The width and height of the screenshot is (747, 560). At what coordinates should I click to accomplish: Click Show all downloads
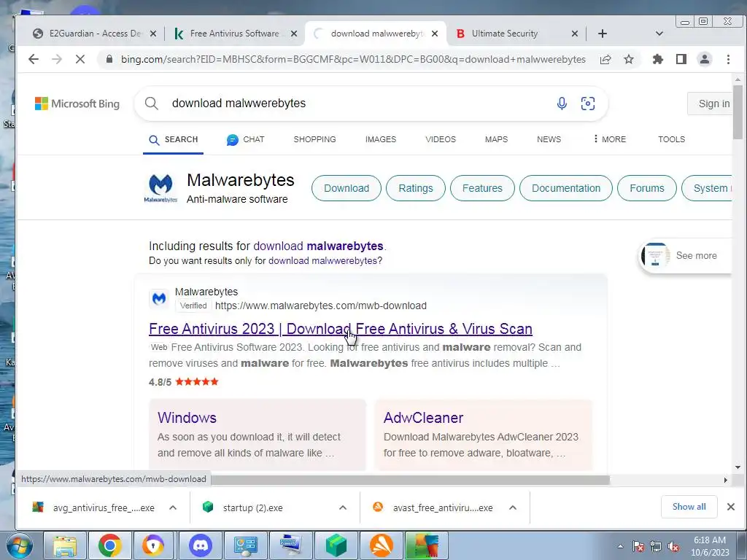689,507
